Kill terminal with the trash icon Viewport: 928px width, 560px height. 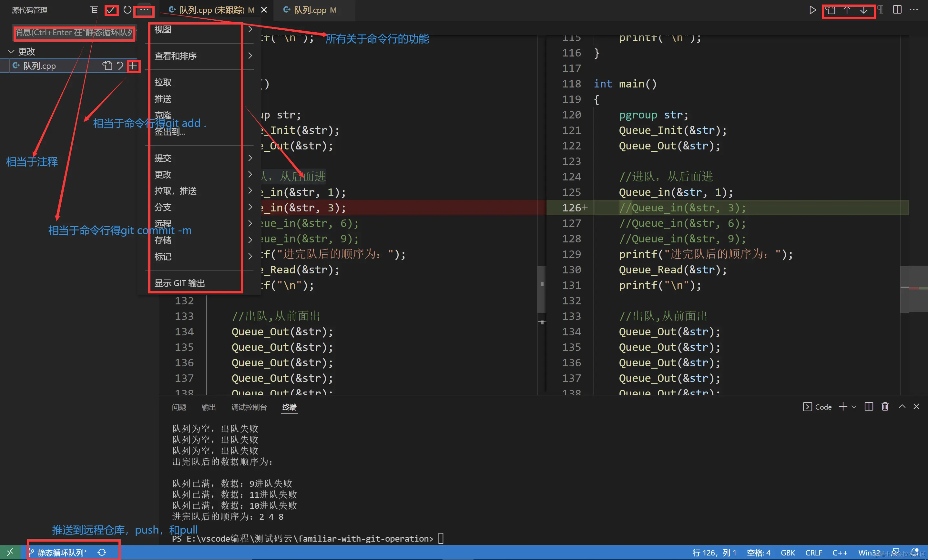pos(885,406)
